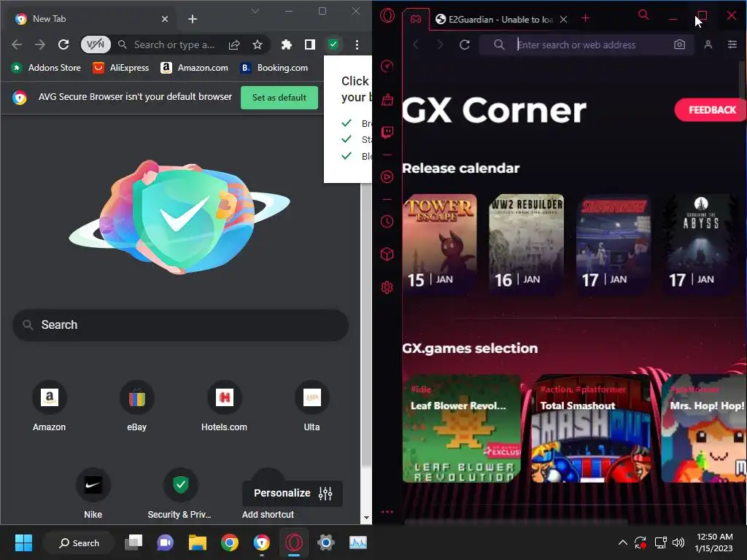This screenshot has height=560, width=747.
Task: Open the Amazon.com bookmark
Action: (x=194, y=68)
